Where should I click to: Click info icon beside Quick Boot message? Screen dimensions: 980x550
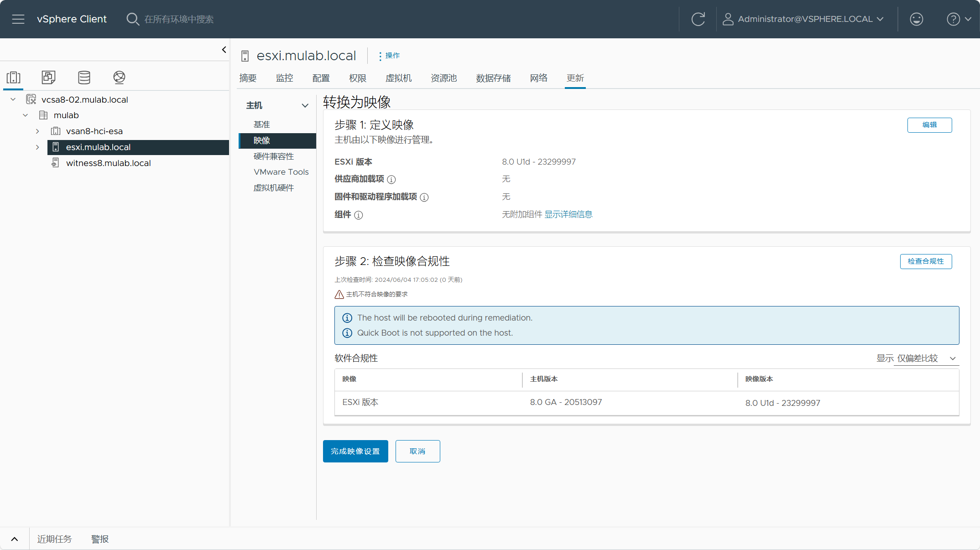pyautogui.click(x=347, y=333)
